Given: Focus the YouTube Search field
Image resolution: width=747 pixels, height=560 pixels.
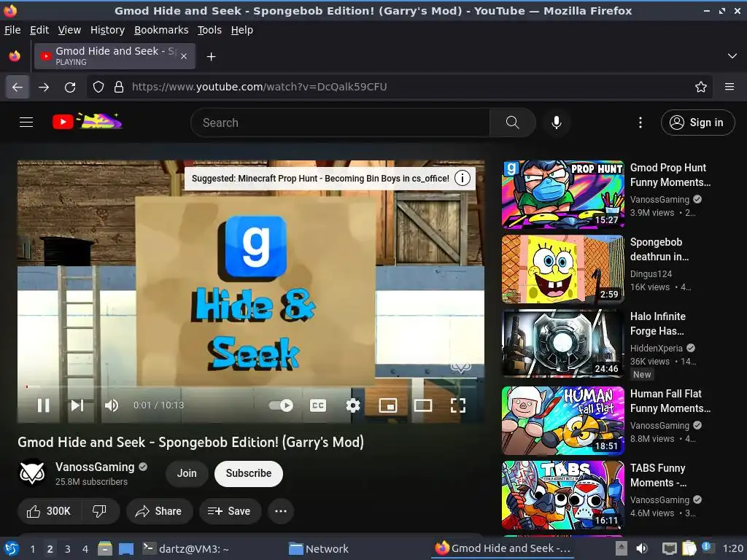Looking at the screenshot, I should point(340,122).
